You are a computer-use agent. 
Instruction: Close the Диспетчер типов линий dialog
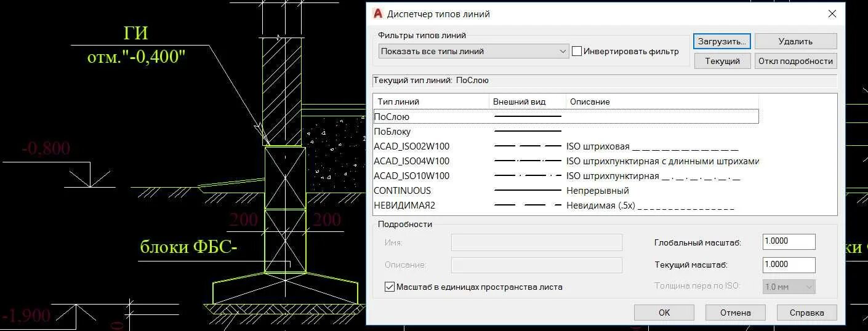pos(832,14)
